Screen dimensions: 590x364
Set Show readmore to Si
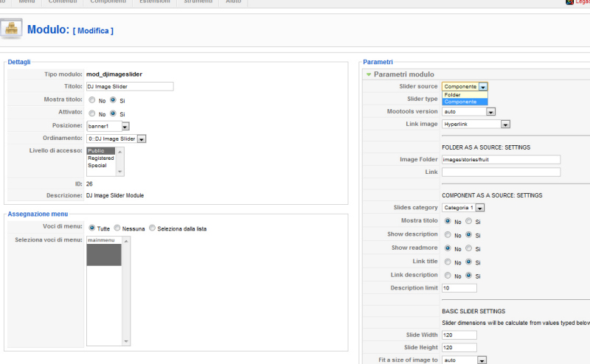468,248
